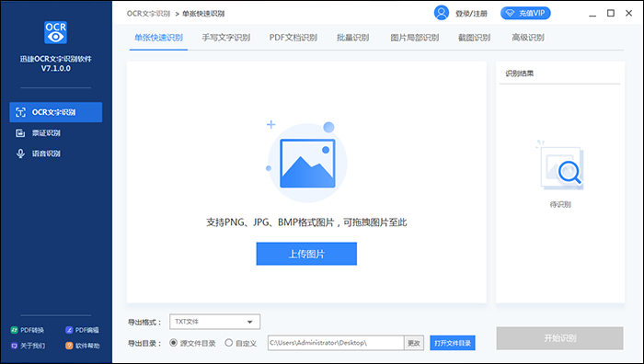Click the export directory path field

[x=336, y=343]
